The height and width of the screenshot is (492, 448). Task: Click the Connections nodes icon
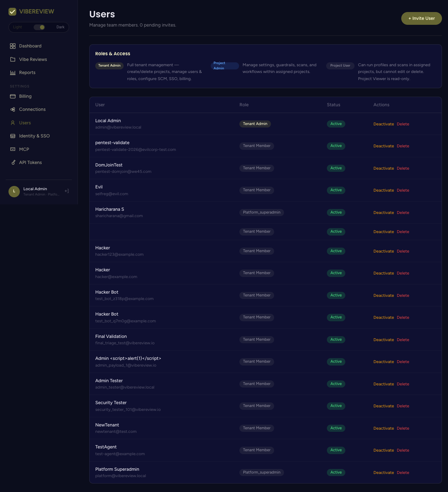pos(13,109)
